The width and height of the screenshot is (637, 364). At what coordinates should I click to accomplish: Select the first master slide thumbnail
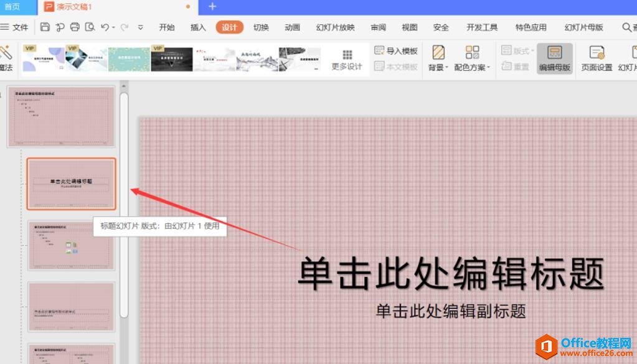click(61, 117)
